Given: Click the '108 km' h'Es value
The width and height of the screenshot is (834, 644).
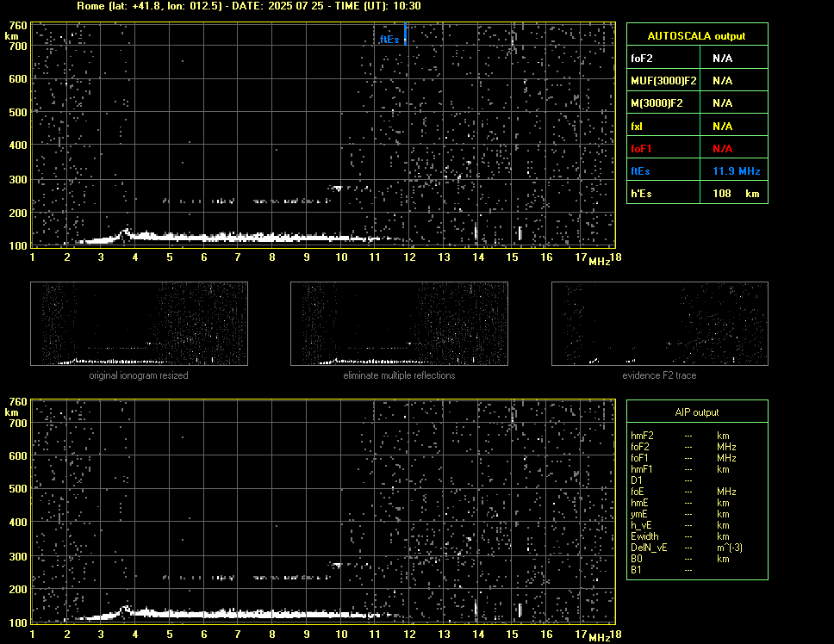Looking at the screenshot, I should pos(736,194).
